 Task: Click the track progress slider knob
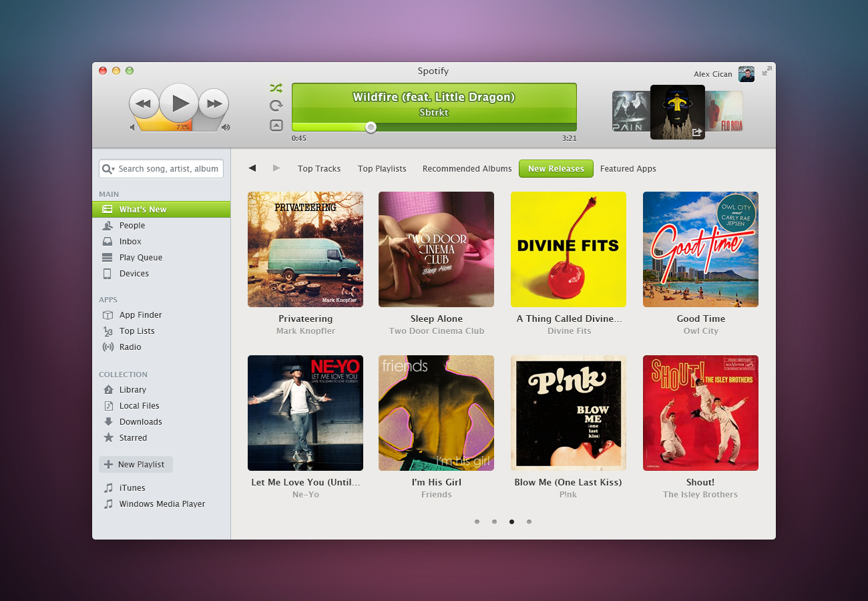pyautogui.click(x=371, y=127)
